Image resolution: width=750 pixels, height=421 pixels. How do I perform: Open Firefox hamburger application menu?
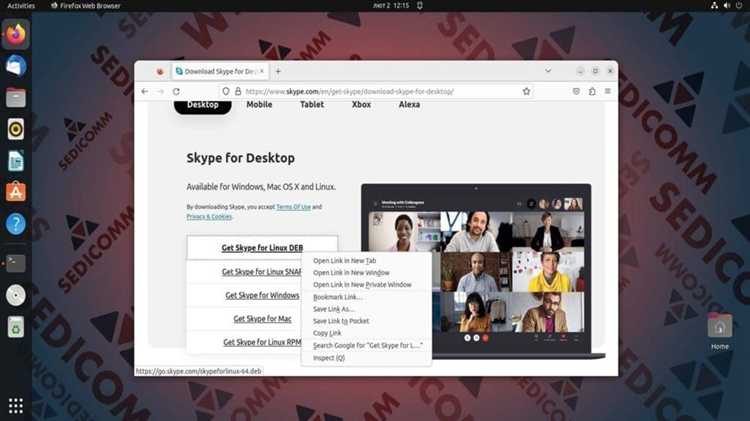click(x=608, y=91)
